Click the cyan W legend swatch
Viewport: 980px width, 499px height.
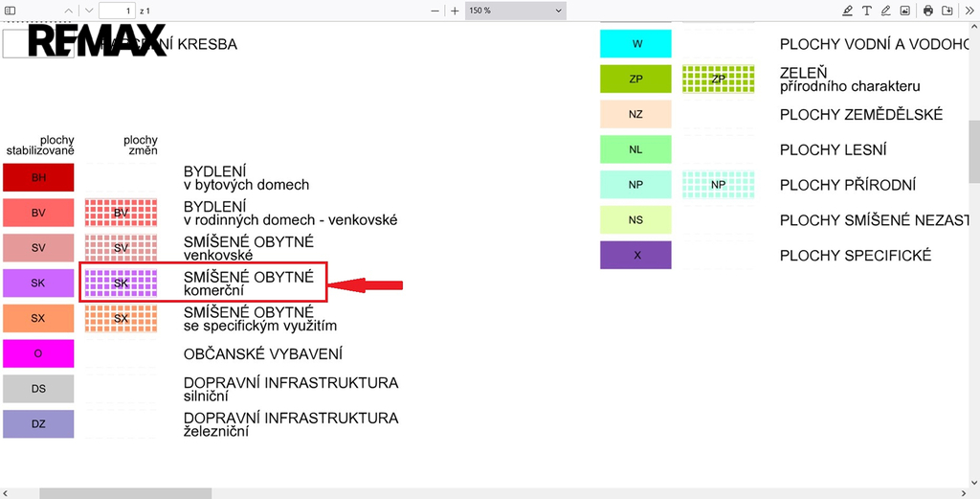click(x=636, y=44)
